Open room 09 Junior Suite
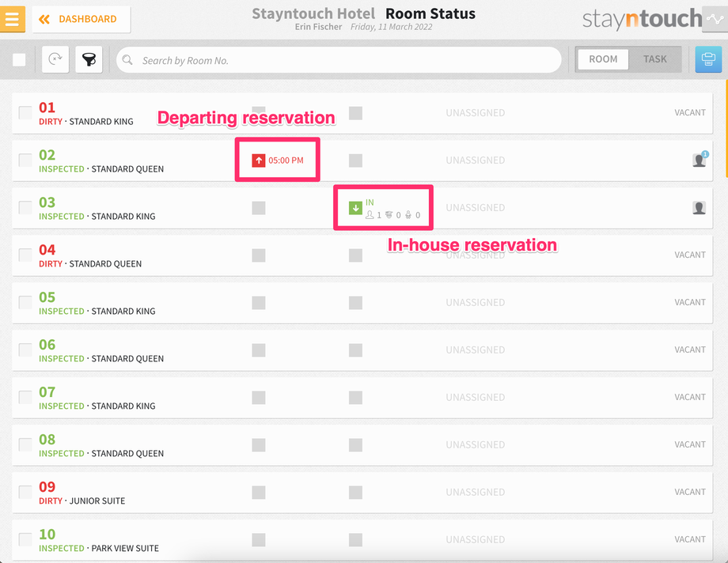Screen dimensions: 728x563 (362, 493)
